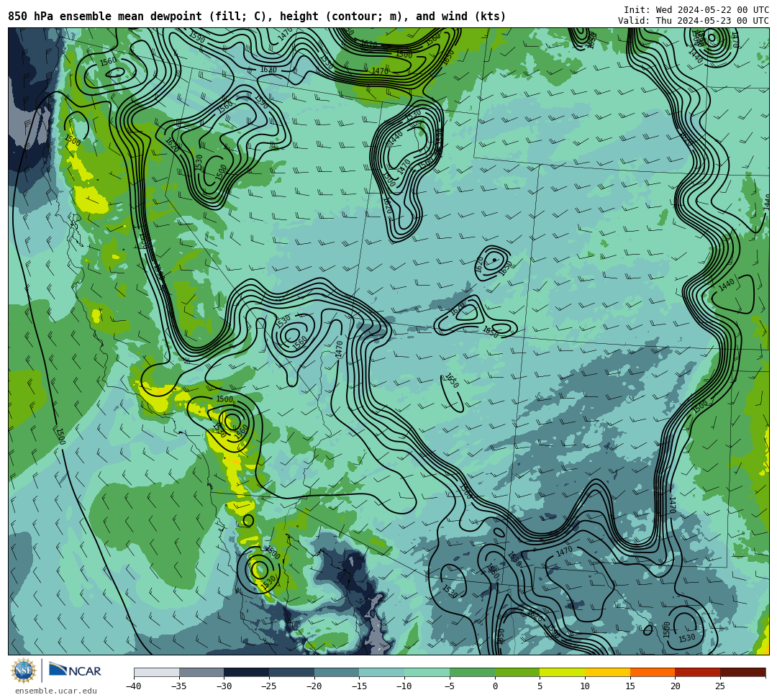The image size is (777, 700).
Task: Open the ensemble.ucar.edu link text
Action: tap(56, 691)
